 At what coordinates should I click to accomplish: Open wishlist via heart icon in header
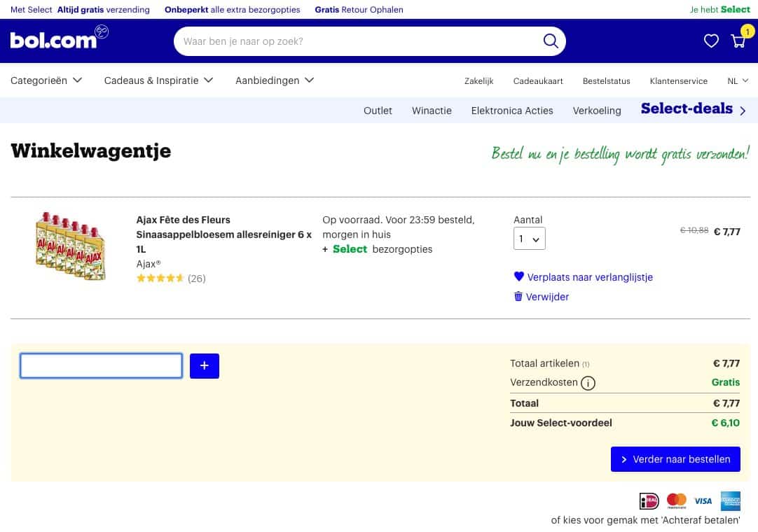coord(711,41)
